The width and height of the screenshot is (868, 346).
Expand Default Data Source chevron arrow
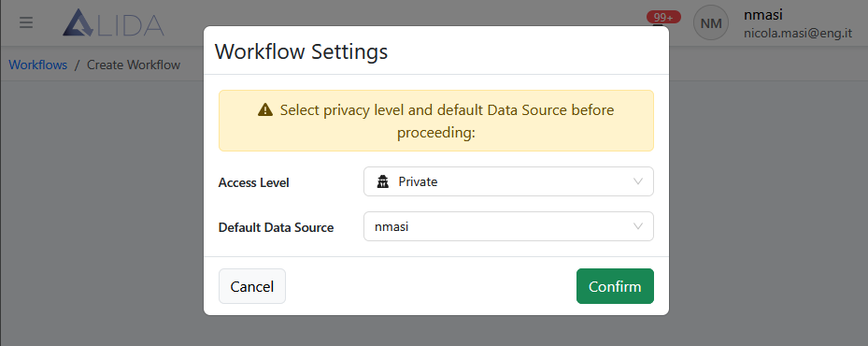[x=638, y=226]
